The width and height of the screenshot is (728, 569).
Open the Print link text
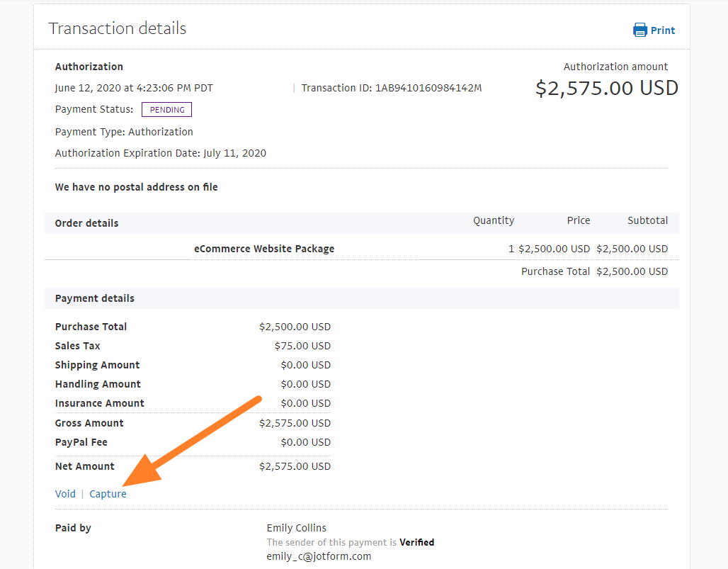tap(663, 30)
